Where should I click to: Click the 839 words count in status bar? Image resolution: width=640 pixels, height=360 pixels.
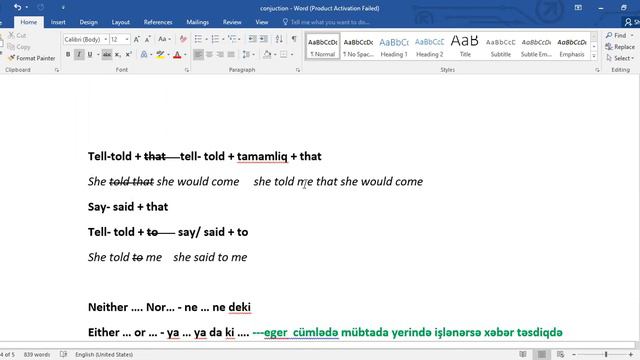click(x=37, y=354)
